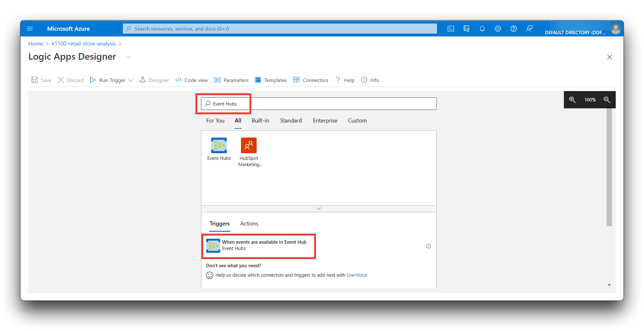
Task: Click the Event Hubs connector search field
Action: (x=319, y=104)
